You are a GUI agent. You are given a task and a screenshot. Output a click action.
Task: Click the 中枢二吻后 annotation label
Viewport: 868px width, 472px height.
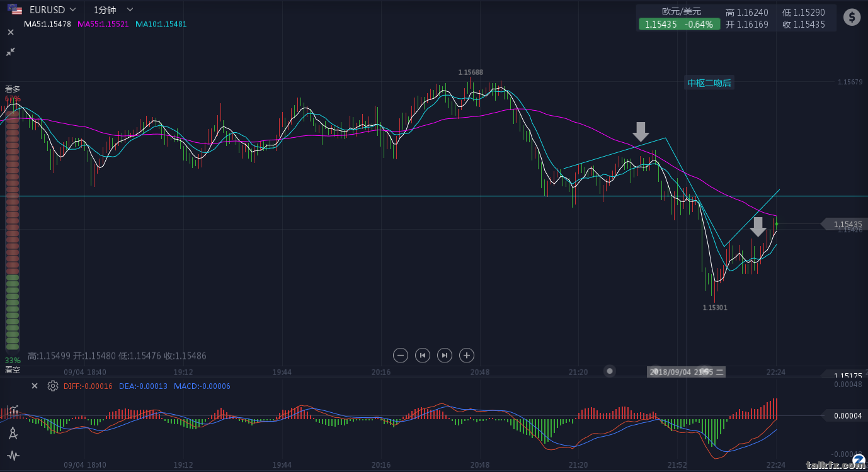[x=709, y=83]
